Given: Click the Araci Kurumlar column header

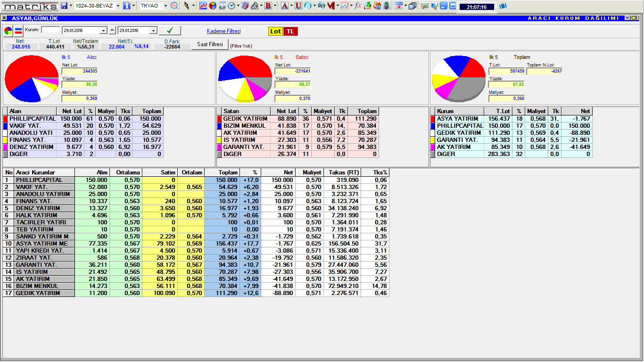Looking at the screenshot, I should [x=44, y=173].
